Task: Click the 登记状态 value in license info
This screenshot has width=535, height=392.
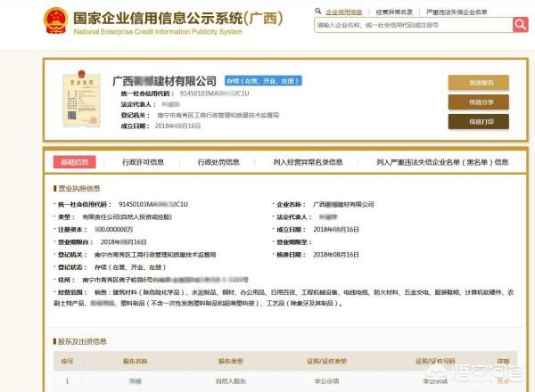Action: pos(130,267)
